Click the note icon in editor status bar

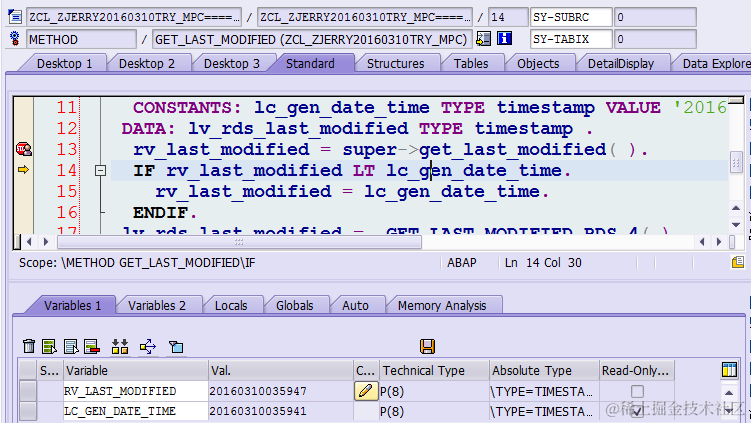tap(738, 262)
